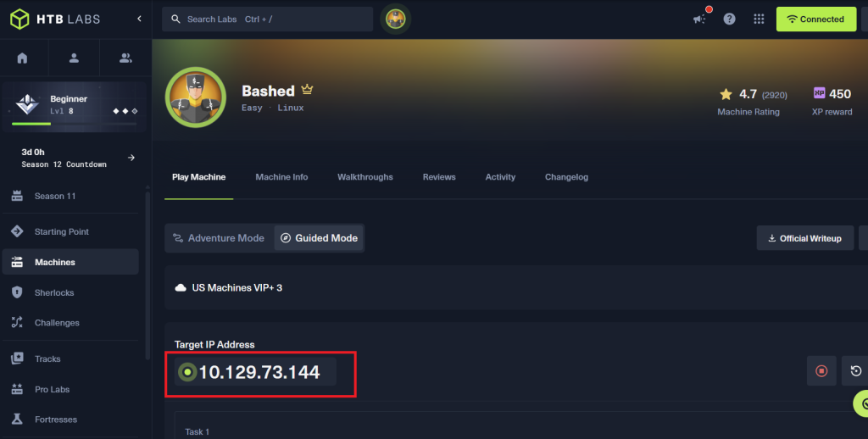Open the single-user profile icon tab
Screen dimensions: 868x439
coord(74,58)
